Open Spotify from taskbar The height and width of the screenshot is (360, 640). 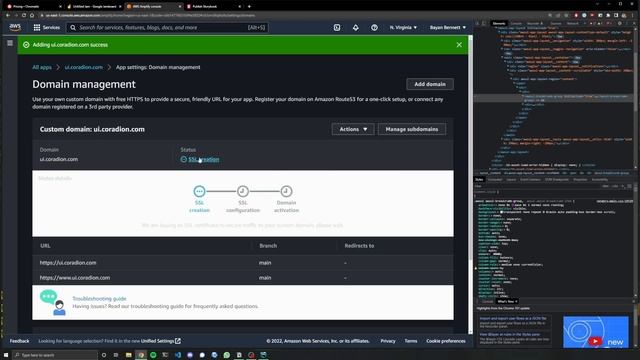(153, 355)
